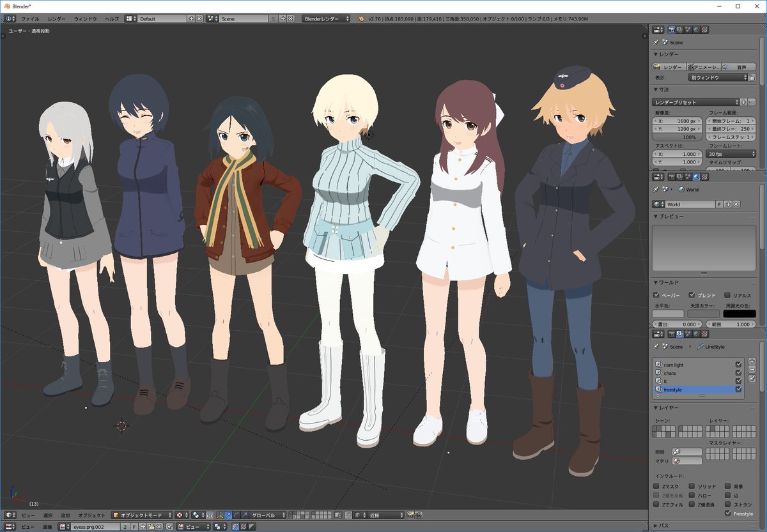
Task: Enable the リアルス world checkbox
Action: point(728,295)
